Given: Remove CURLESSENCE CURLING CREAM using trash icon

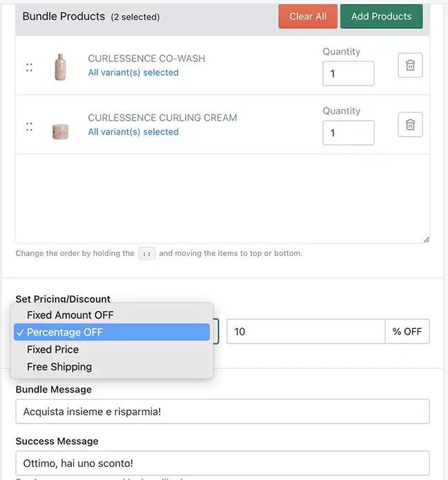Looking at the screenshot, I should 410,125.
